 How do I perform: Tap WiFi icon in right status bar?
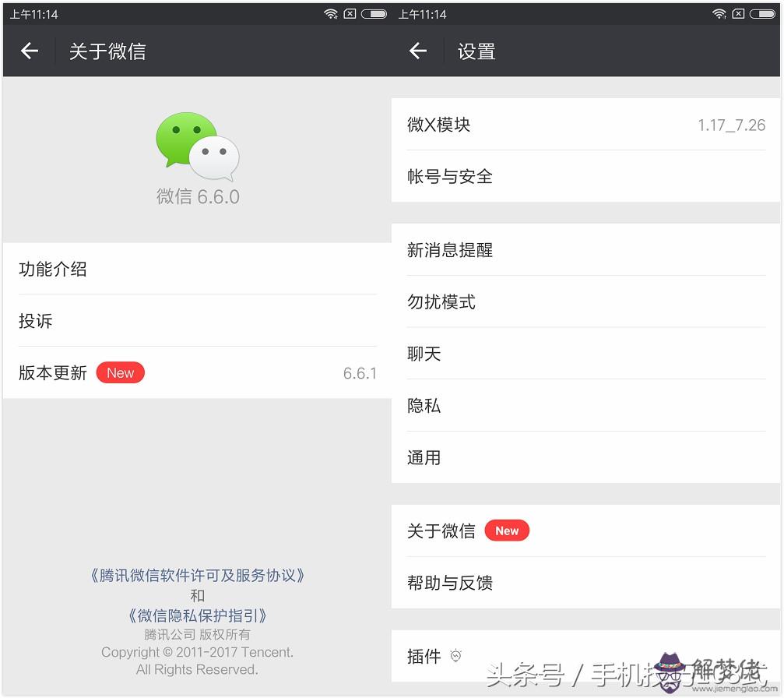pos(719,13)
